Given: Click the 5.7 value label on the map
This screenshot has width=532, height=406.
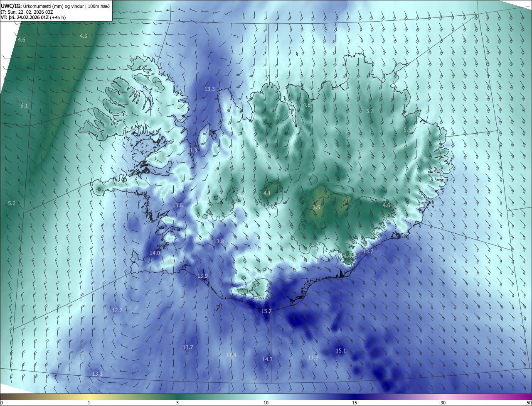Looking at the screenshot, I should (x=370, y=111).
